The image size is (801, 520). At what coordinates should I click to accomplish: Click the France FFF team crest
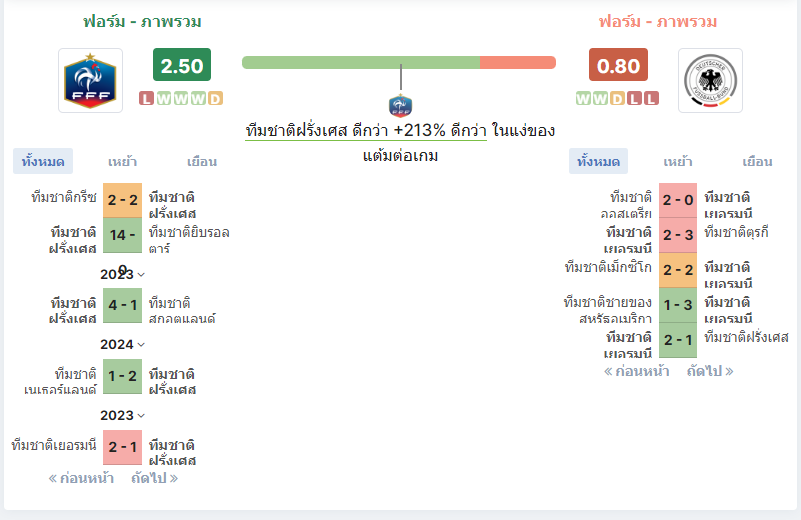[90, 81]
